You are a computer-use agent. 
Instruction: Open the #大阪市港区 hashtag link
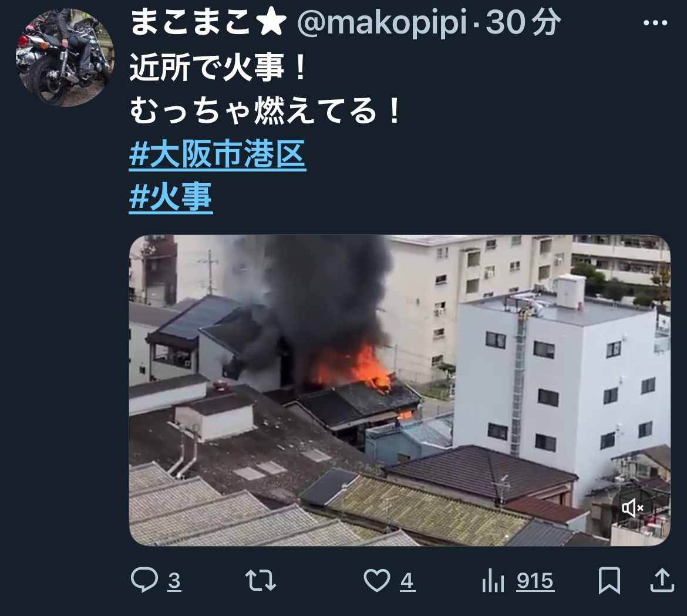217,154
